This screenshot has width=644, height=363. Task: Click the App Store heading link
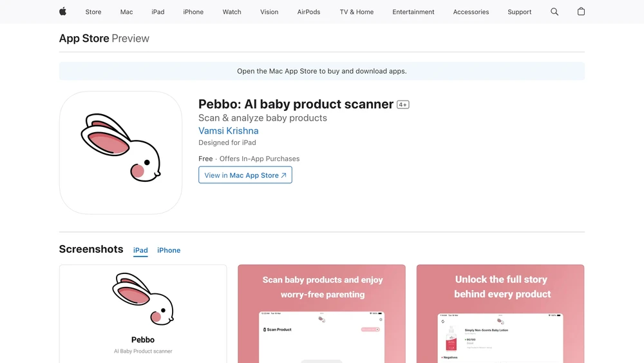click(84, 38)
